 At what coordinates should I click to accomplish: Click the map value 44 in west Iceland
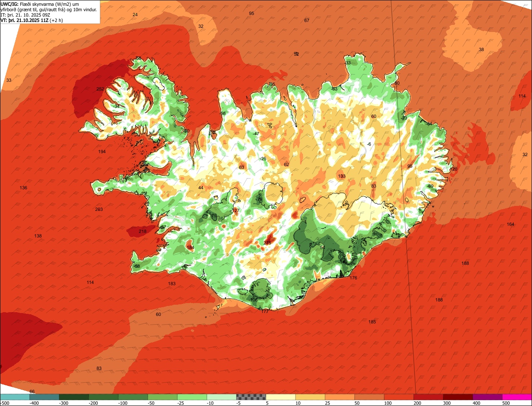(201, 188)
